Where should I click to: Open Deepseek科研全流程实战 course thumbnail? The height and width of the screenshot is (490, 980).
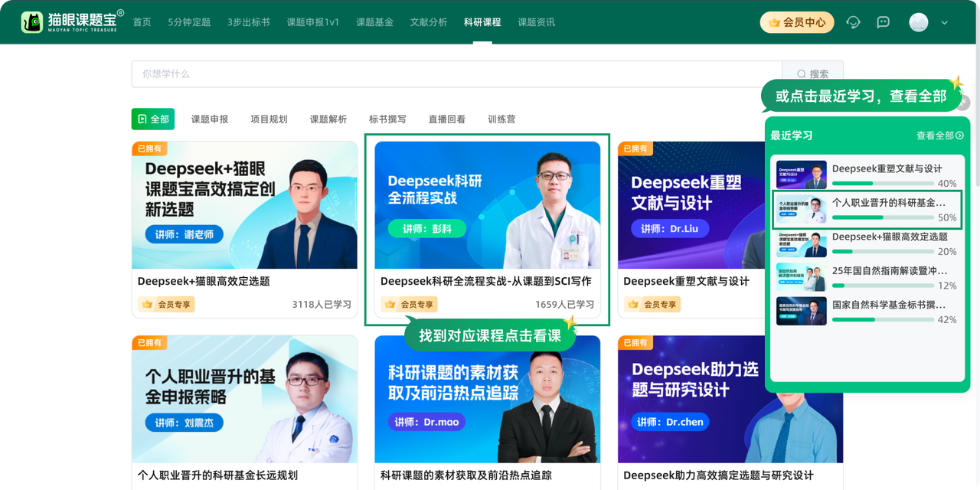[x=488, y=205]
